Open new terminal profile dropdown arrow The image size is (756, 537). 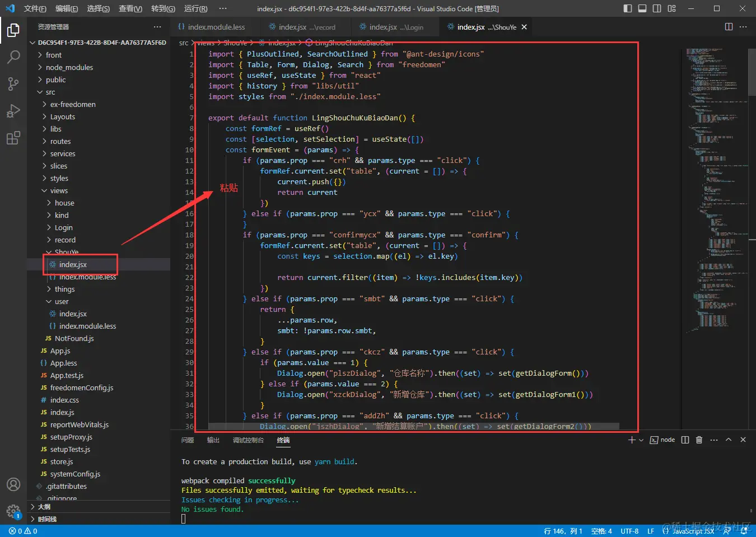(641, 440)
